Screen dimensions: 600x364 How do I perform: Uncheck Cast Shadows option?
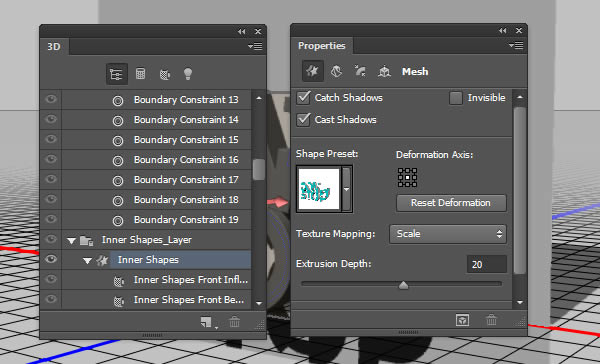click(303, 119)
